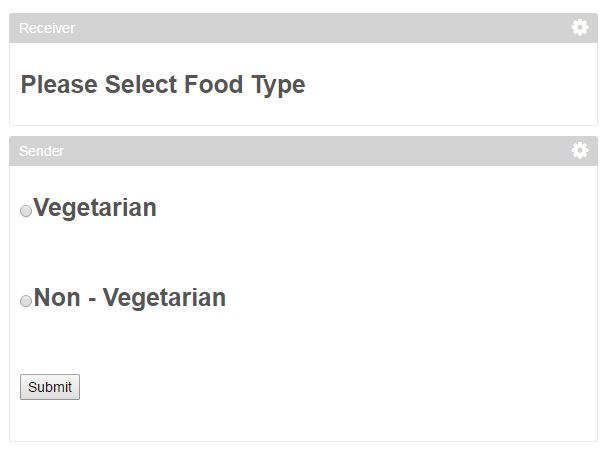Select the Vegetarian radio button
Image resolution: width=610 pixels, height=450 pixels.
pos(26,211)
